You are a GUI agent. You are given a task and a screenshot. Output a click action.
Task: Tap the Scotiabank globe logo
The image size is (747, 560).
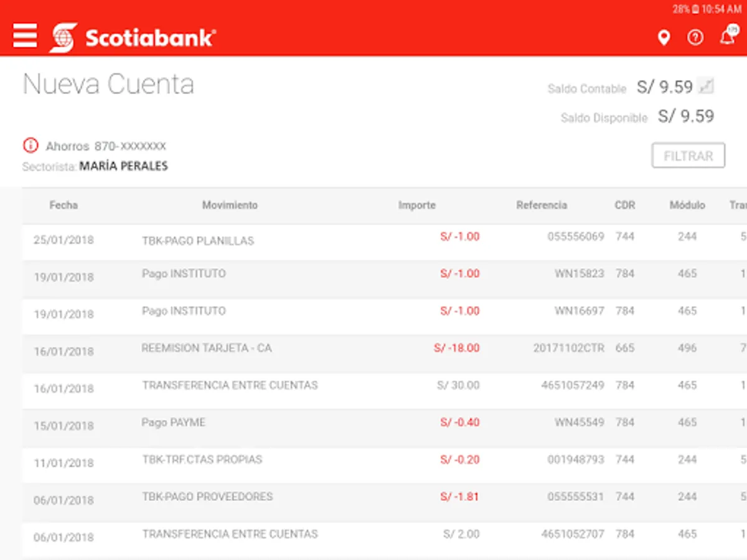63,37
